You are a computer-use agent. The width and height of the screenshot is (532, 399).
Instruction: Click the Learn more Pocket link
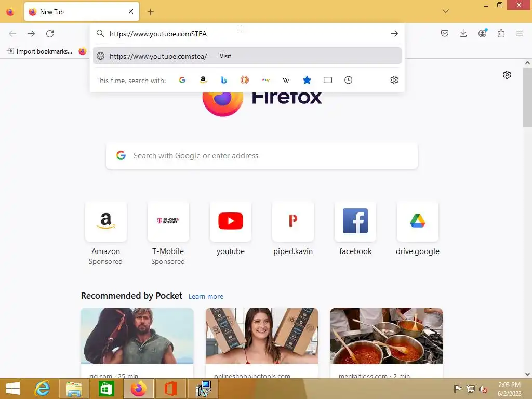(x=206, y=297)
